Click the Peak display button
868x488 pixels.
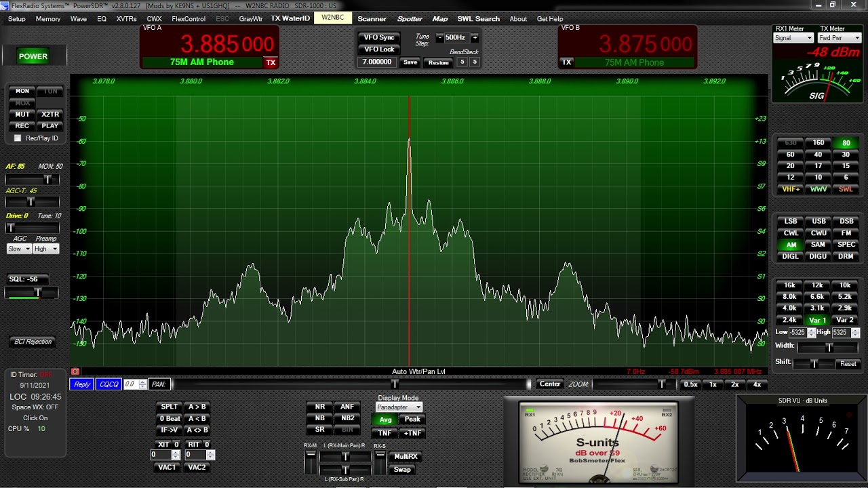[x=412, y=420]
